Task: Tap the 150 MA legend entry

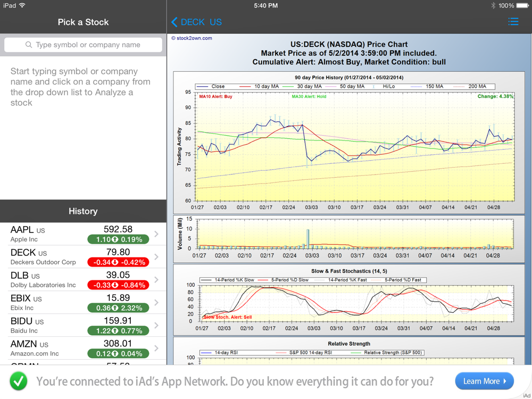Action: [427, 87]
